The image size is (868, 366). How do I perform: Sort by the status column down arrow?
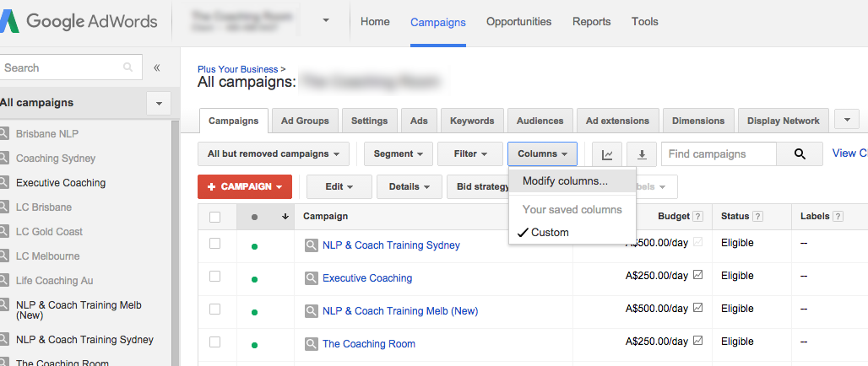coord(285,217)
